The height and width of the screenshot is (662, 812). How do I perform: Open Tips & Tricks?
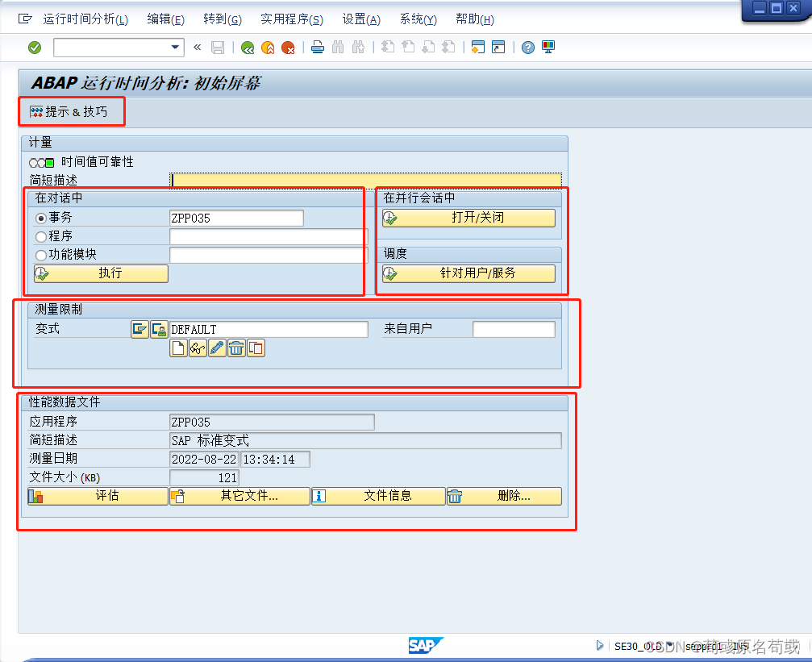71,111
